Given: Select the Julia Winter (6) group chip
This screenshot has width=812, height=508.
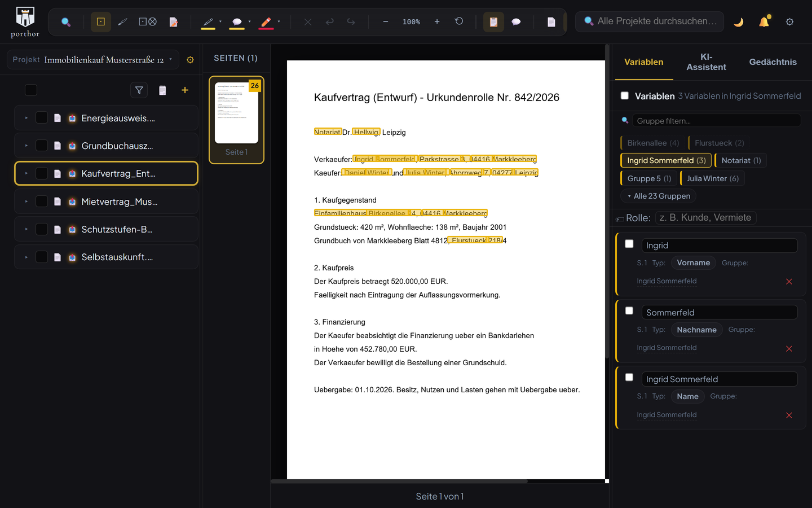Looking at the screenshot, I should (712, 178).
